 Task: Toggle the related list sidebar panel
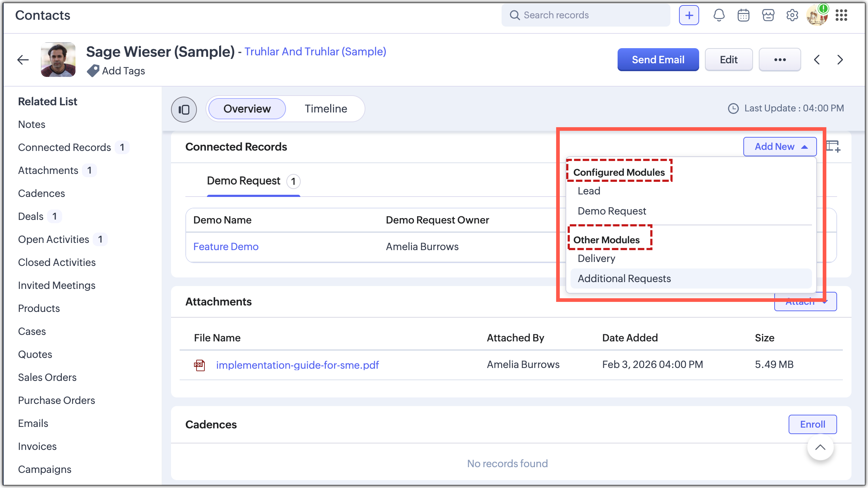tap(184, 109)
